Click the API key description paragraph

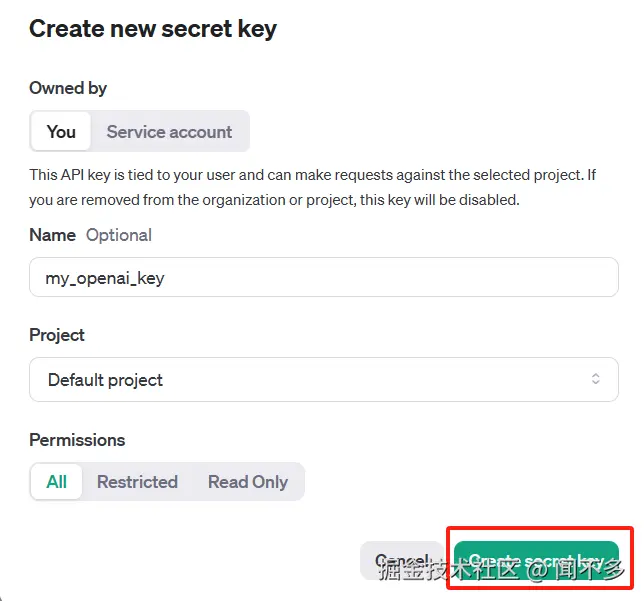tap(312, 187)
